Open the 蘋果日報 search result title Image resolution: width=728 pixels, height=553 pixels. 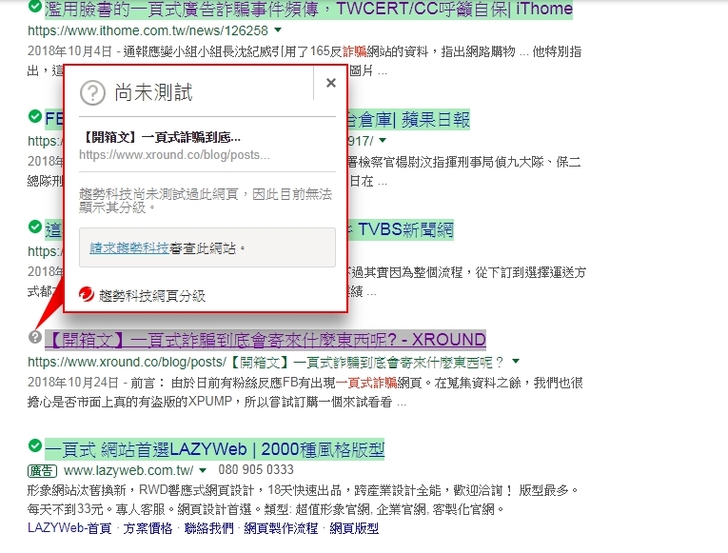(x=409, y=119)
